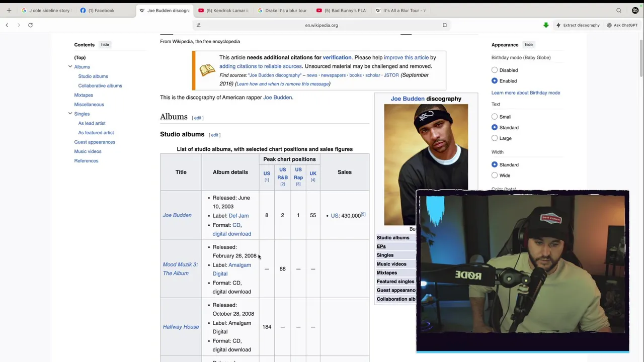Open Def Jam label link

[238, 216]
